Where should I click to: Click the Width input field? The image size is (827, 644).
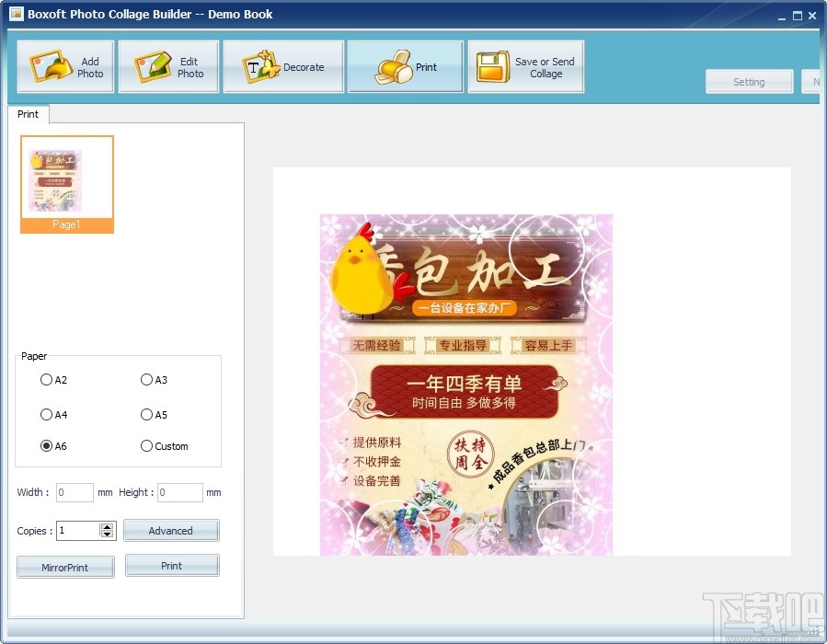pos(74,492)
